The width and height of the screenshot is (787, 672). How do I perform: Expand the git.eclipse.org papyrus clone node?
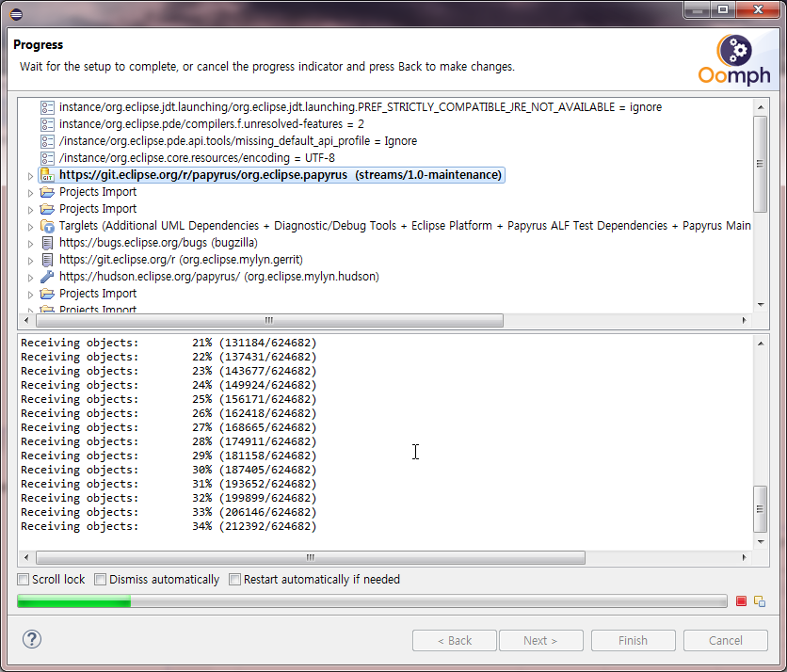point(30,176)
